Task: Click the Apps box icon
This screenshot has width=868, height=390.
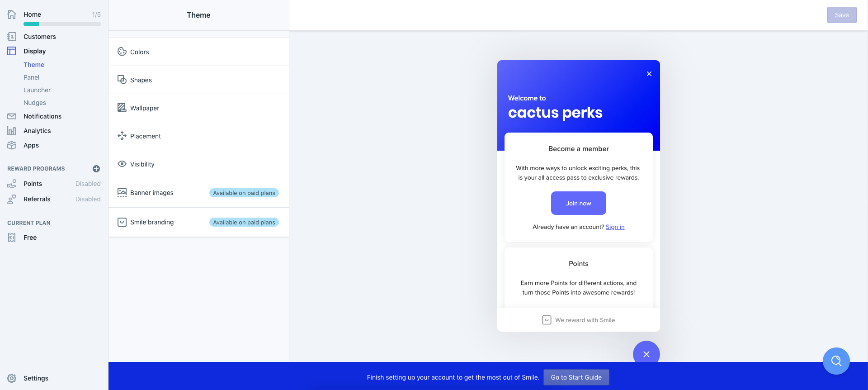Action: (12, 145)
